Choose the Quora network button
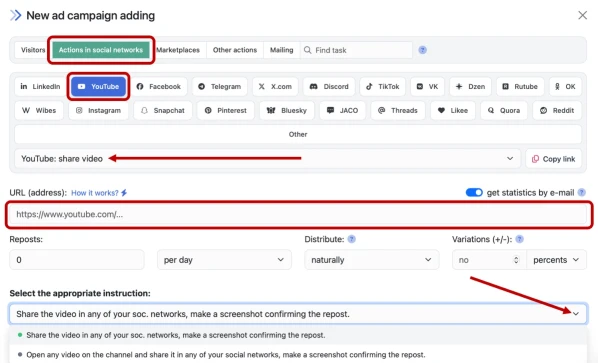 (x=504, y=111)
